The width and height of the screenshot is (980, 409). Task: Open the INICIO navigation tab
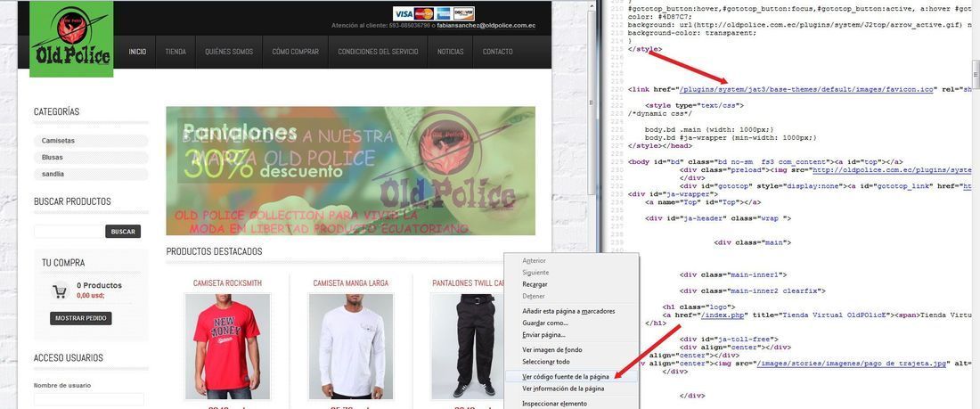point(137,52)
